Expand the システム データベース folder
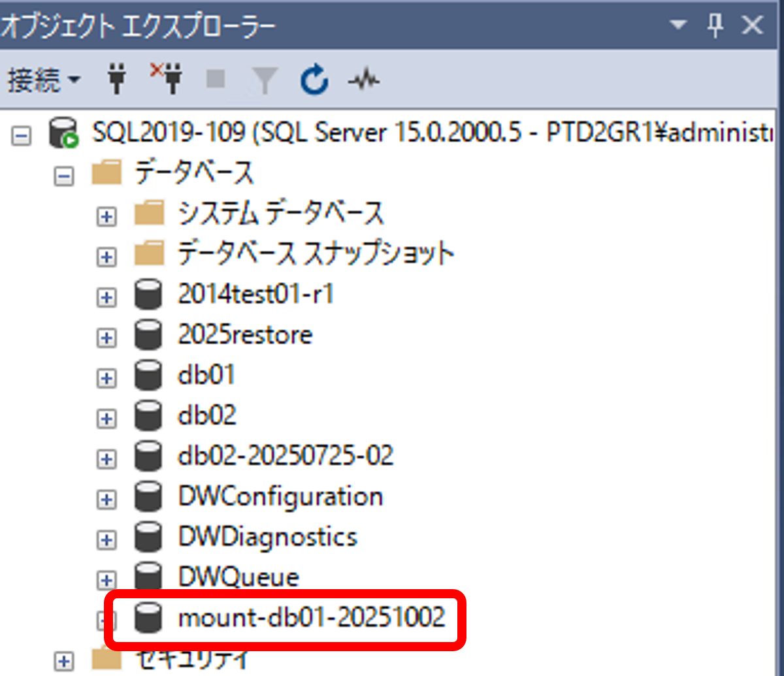 [106, 217]
